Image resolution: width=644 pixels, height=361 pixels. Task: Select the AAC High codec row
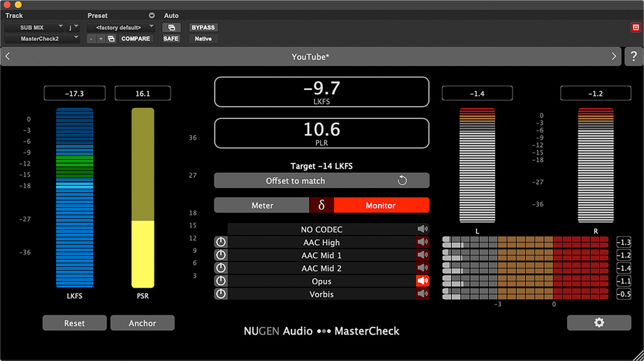[x=321, y=242]
